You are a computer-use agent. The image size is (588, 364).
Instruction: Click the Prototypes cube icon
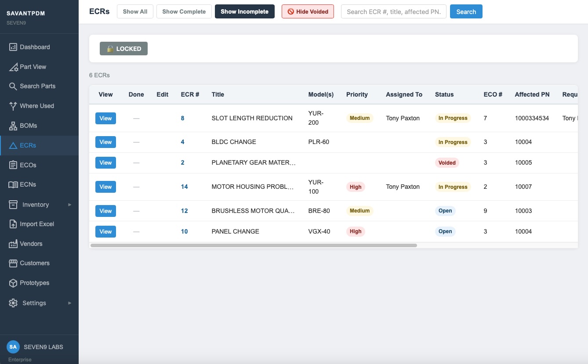13,283
